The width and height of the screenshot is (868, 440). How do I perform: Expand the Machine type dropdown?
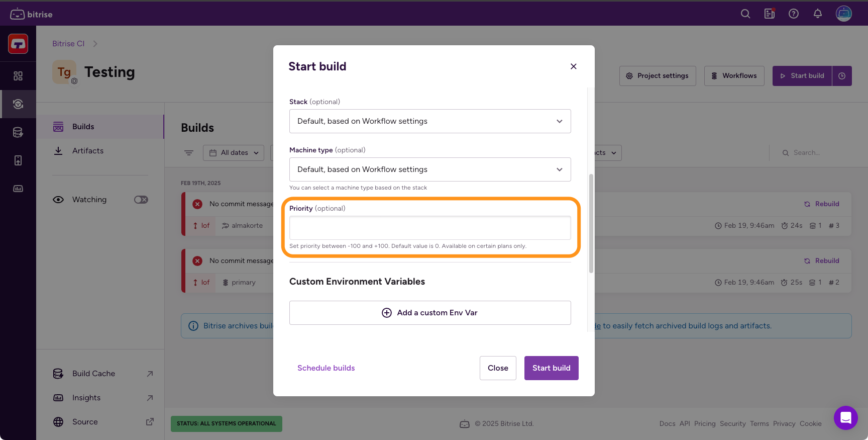tap(430, 169)
